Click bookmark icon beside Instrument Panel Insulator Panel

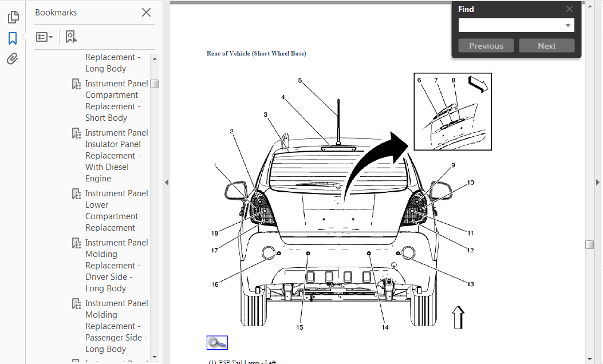(x=77, y=133)
